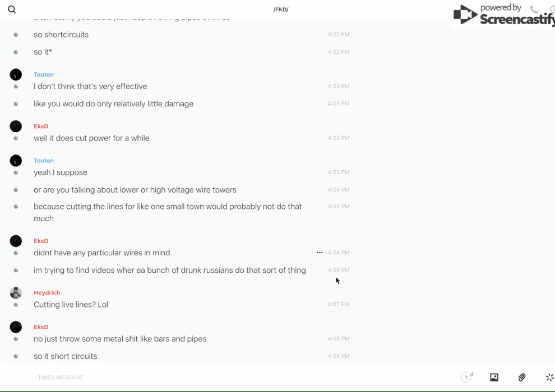Screen dimensions: 555x392
Task: Click the first Teuton sender name
Action: point(44,74)
